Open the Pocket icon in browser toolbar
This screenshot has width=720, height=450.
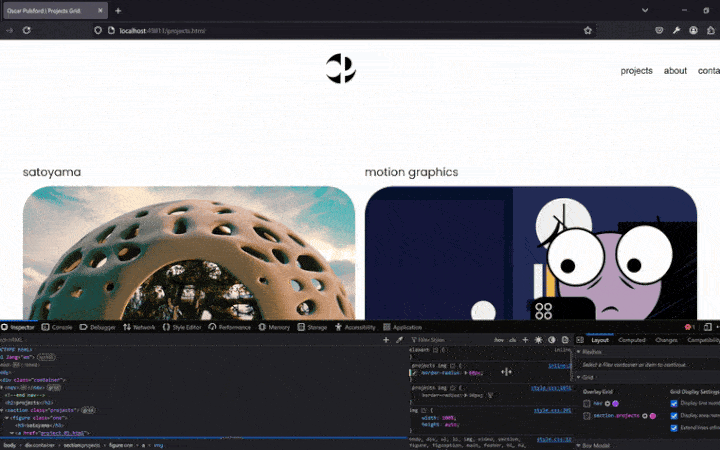coord(659,30)
